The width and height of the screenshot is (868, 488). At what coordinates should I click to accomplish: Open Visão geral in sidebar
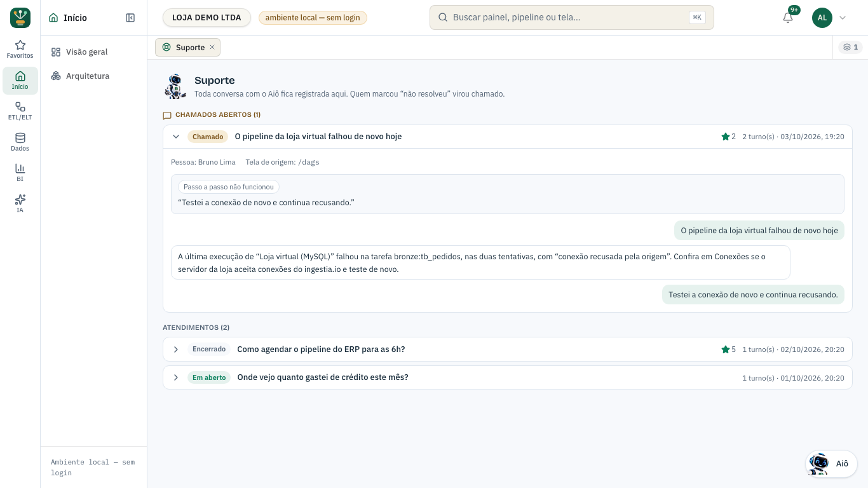94,52
